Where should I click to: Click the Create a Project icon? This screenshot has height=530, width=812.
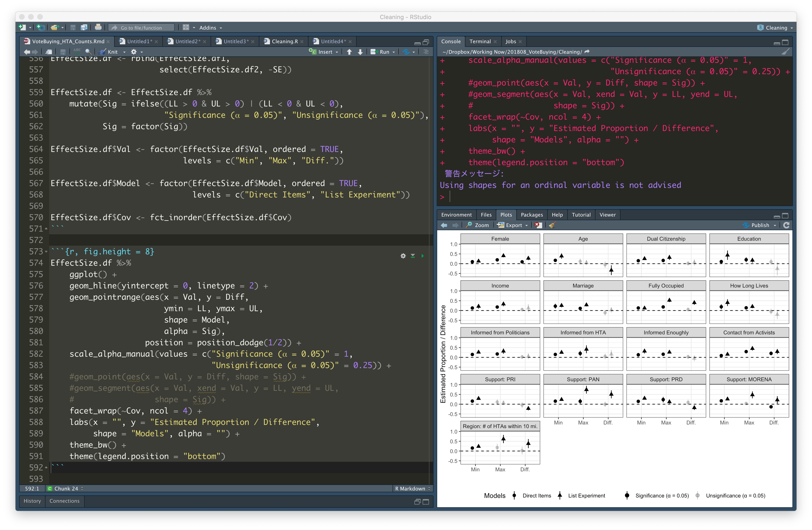[40, 28]
